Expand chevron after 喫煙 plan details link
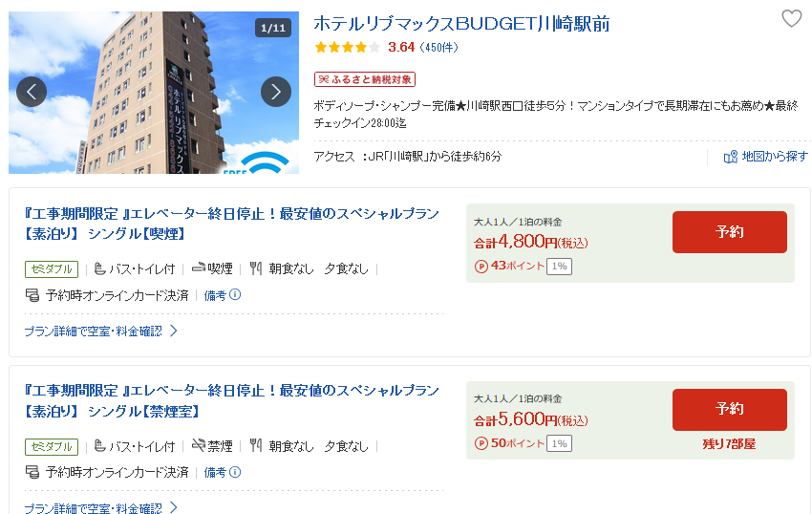Image resolution: width=812 pixels, height=514 pixels. click(x=174, y=332)
